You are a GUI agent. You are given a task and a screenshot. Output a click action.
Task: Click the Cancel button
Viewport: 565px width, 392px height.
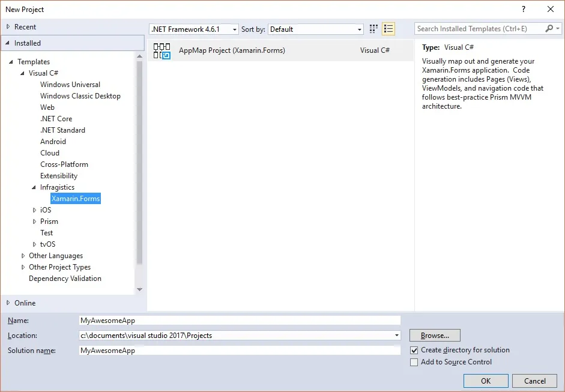pos(534,381)
